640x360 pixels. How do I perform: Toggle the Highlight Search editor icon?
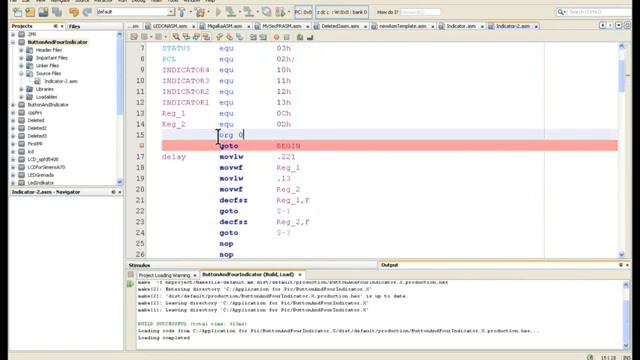point(207,37)
